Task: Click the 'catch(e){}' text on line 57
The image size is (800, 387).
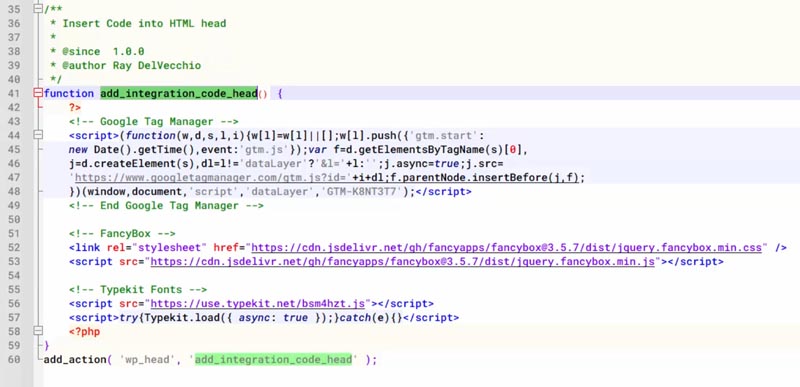Action: tap(371, 318)
